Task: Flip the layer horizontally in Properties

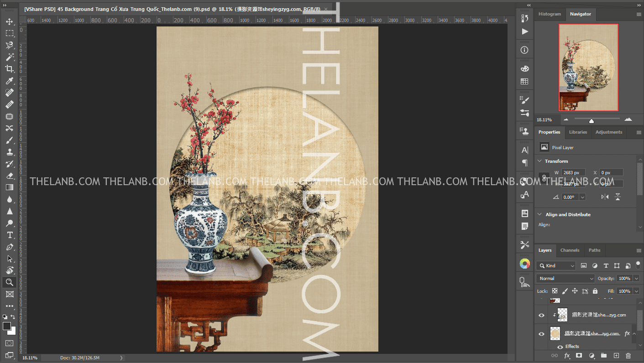Action: (x=605, y=197)
